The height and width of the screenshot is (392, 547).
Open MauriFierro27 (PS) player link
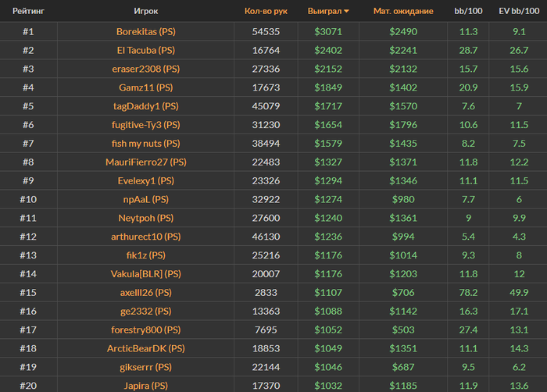click(x=146, y=162)
